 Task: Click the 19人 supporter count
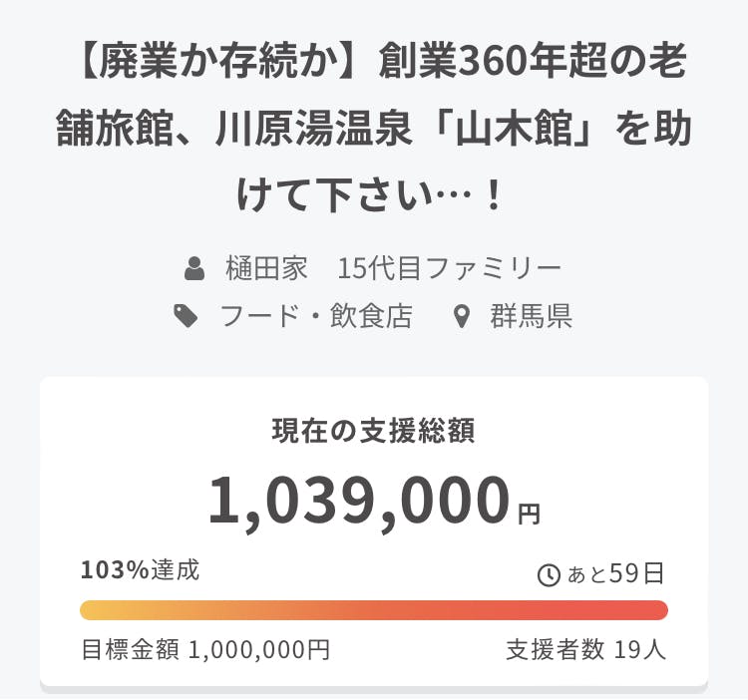(640, 650)
